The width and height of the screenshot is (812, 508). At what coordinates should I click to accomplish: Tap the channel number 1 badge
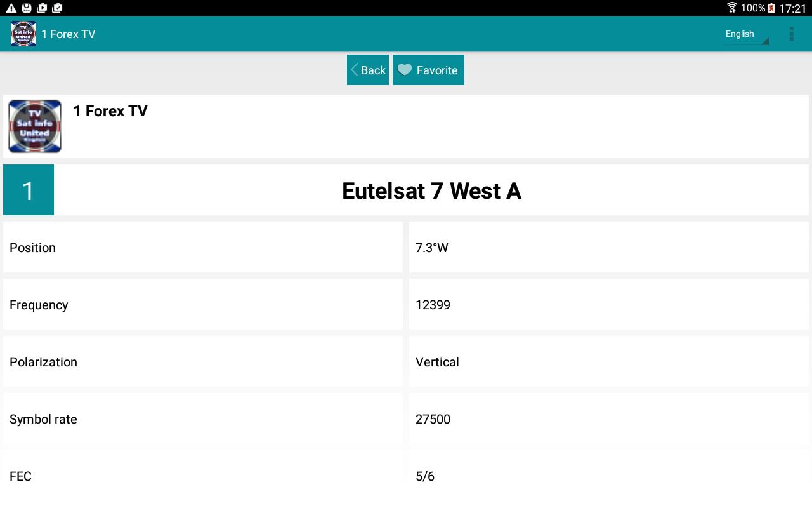(29, 190)
